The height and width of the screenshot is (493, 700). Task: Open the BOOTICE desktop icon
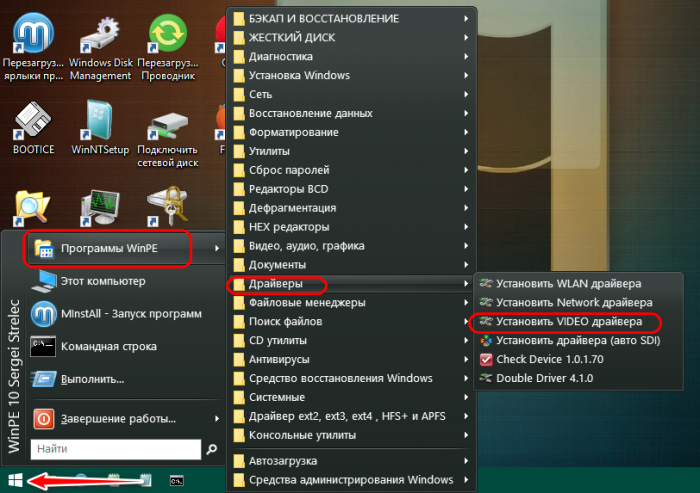[x=33, y=120]
